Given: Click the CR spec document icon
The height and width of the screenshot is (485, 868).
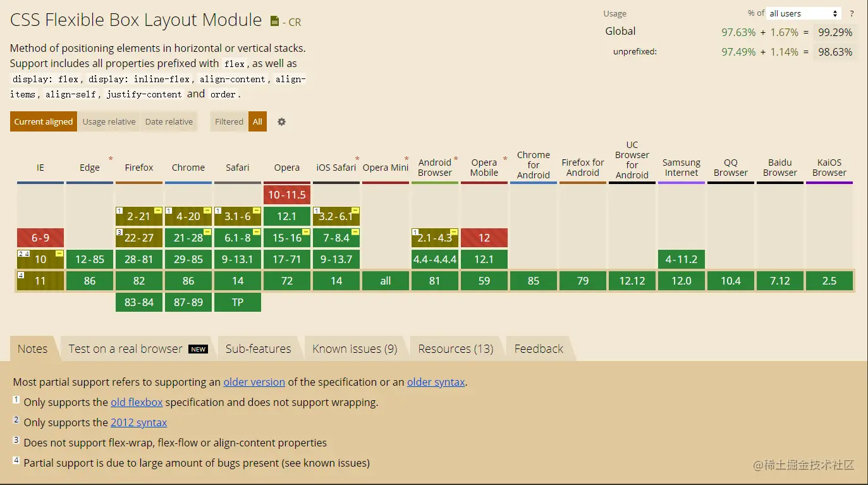Looking at the screenshot, I should [274, 21].
